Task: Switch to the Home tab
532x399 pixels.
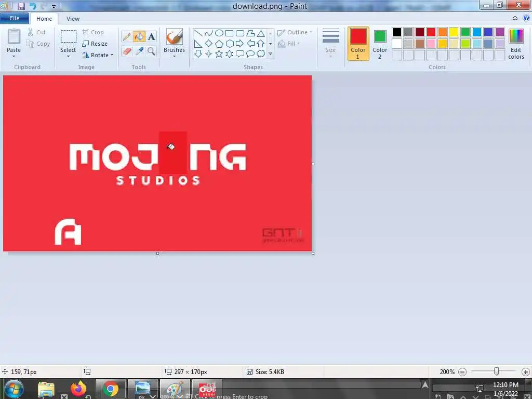Action: 44,19
